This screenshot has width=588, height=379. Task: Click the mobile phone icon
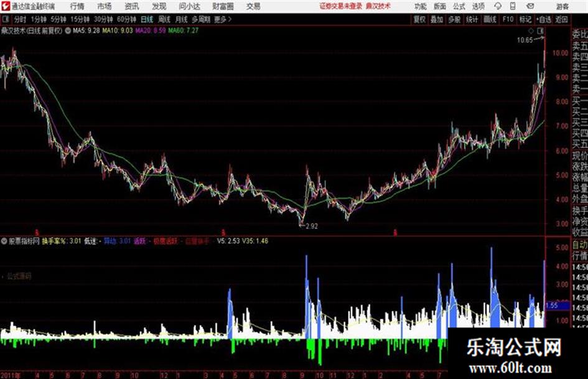513,6
